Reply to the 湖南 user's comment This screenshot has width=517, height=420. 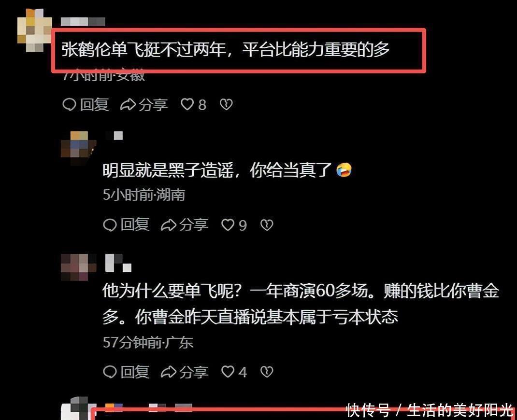126,225
